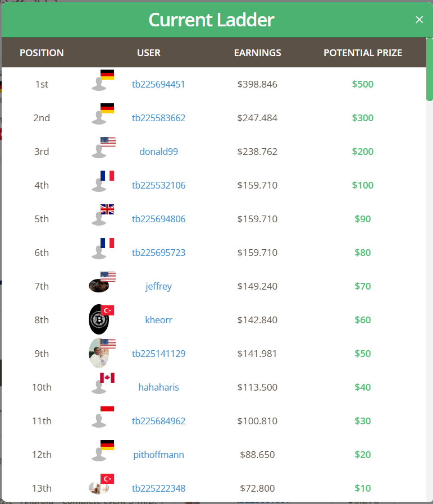Viewport: 433px width, 504px height.
Task: Click the German flag on 1st place row
Action: 107,75
